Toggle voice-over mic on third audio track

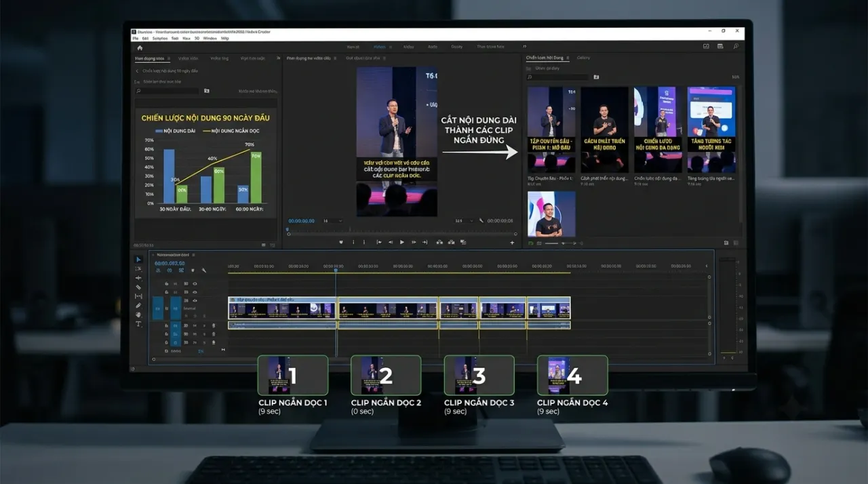pyautogui.click(x=214, y=342)
